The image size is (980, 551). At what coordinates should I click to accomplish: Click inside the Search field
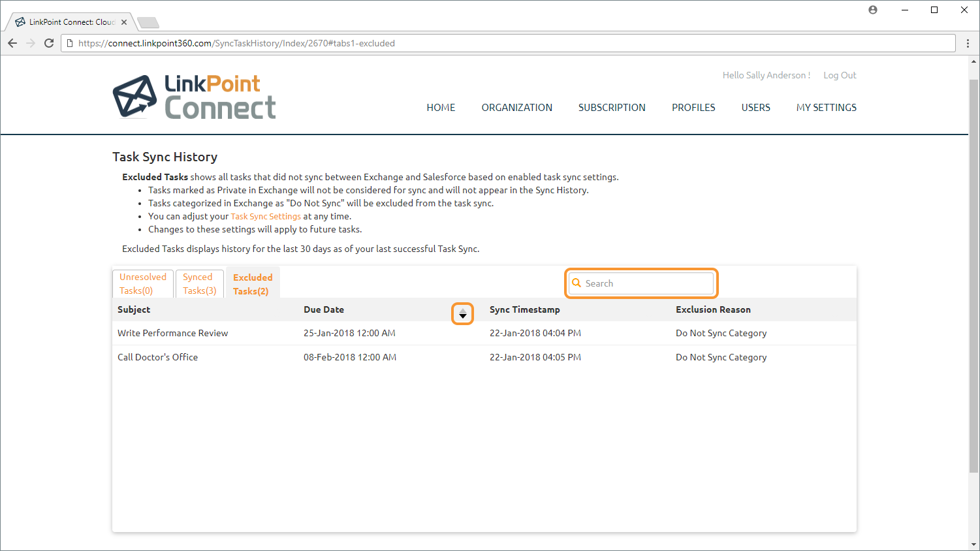coord(641,283)
